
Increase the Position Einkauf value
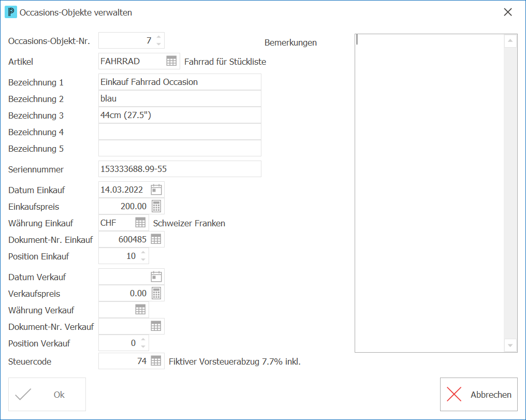(x=143, y=253)
